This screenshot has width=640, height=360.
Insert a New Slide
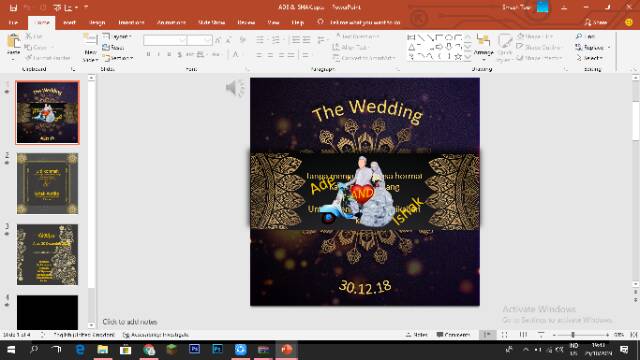[90, 47]
